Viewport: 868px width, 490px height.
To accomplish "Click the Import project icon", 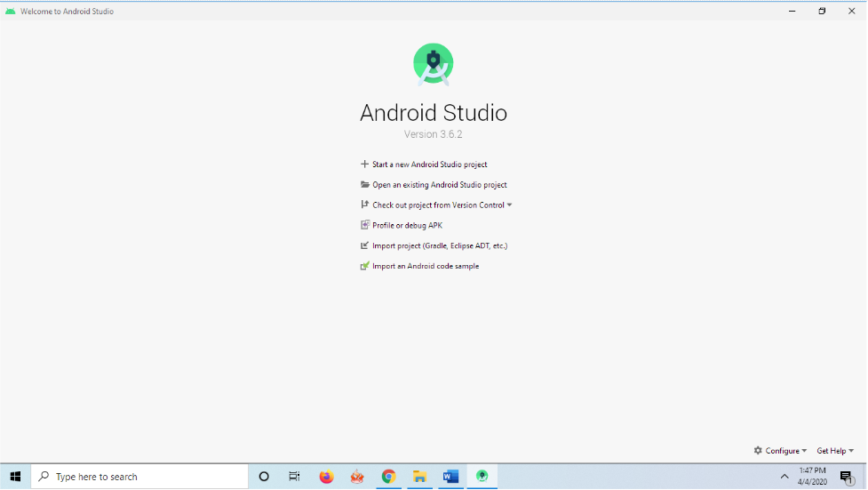I will pos(364,246).
